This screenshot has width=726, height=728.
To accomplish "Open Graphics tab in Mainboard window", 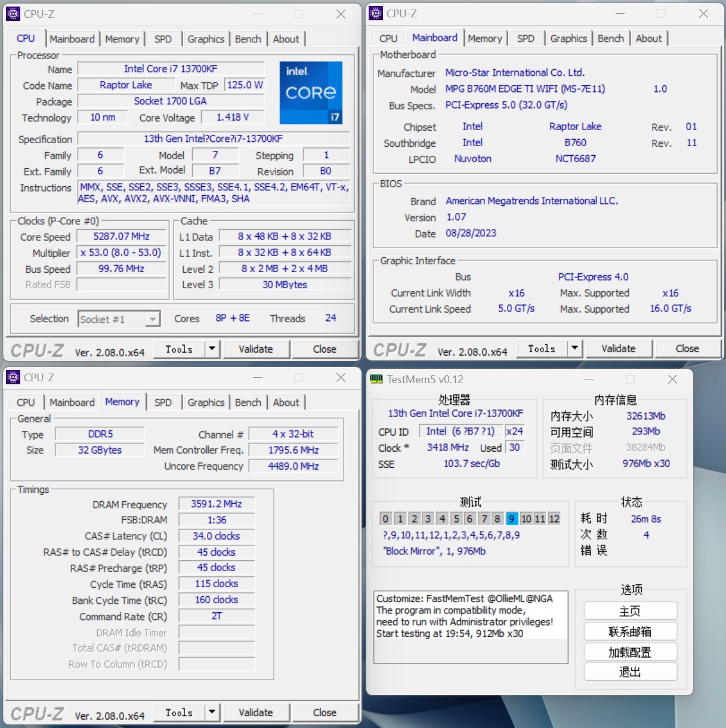I will tap(569, 38).
